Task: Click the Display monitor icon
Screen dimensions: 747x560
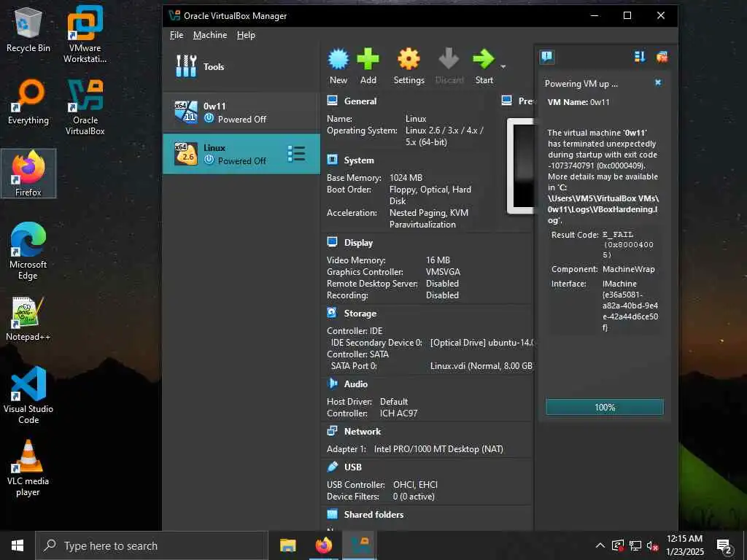Action: tap(332, 242)
